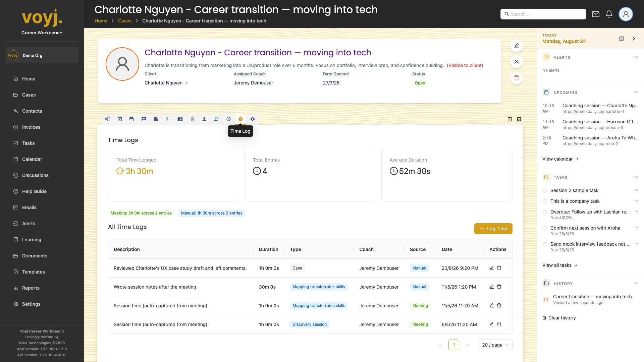Focus the Search input field

click(x=543, y=14)
